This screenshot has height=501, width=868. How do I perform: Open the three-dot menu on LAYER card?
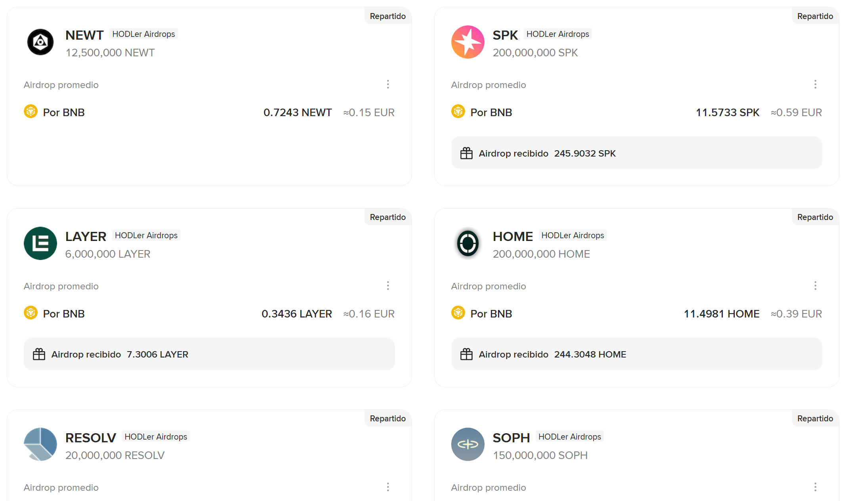(x=388, y=286)
